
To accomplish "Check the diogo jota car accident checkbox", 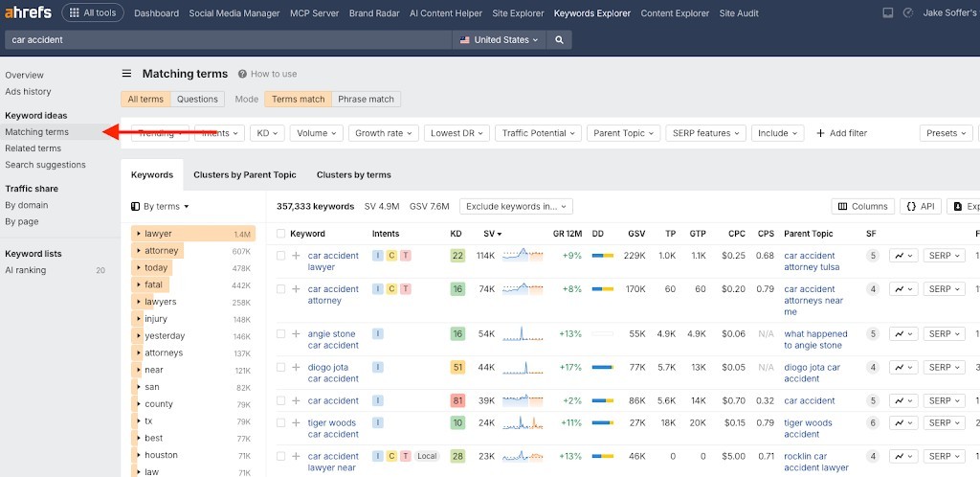I will point(280,367).
